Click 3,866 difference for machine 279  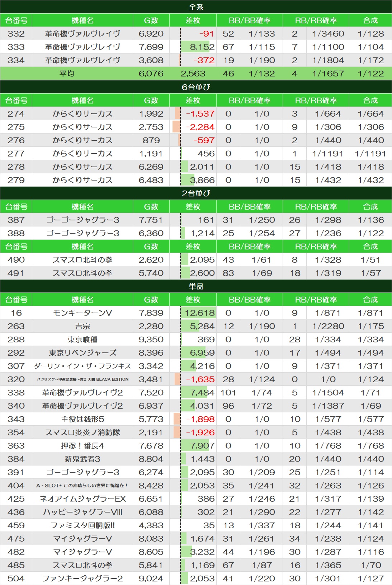click(x=202, y=180)
